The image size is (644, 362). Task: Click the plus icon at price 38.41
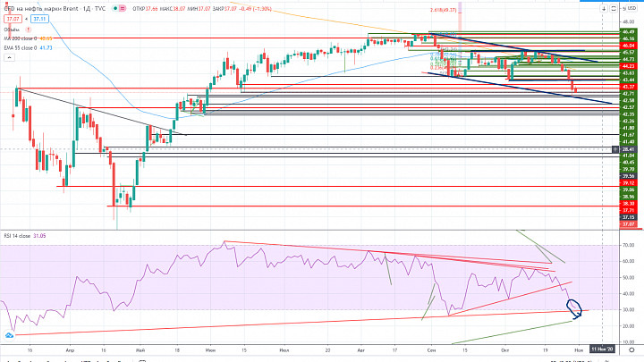pyautogui.click(x=615, y=149)
